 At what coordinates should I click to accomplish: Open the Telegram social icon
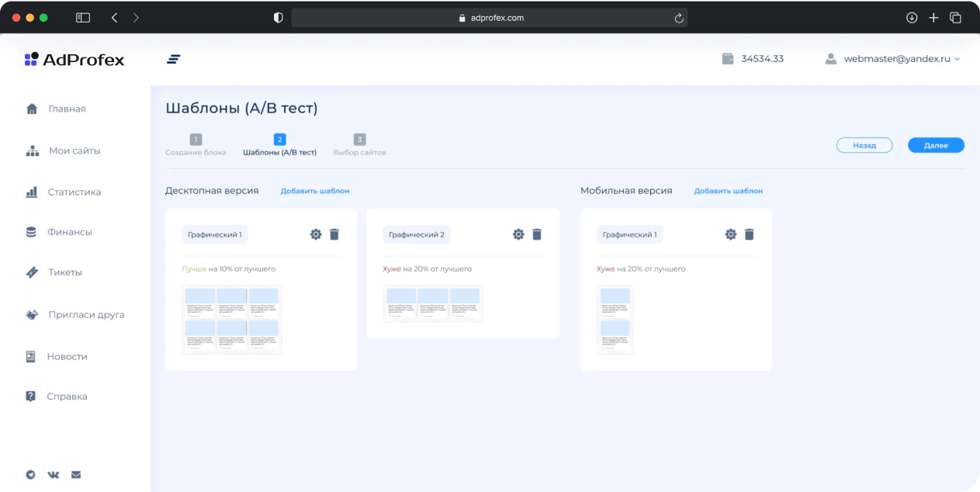click(31, 474)
